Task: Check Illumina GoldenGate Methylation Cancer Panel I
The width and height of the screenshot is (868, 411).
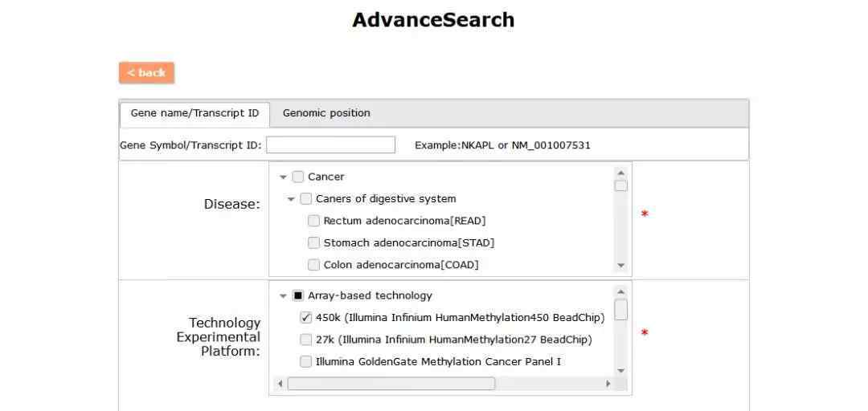Action: point(305,362)
